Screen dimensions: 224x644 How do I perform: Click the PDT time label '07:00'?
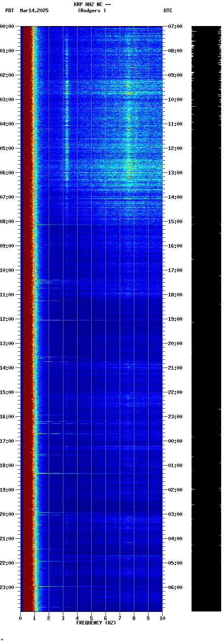[x=7, y=197]
